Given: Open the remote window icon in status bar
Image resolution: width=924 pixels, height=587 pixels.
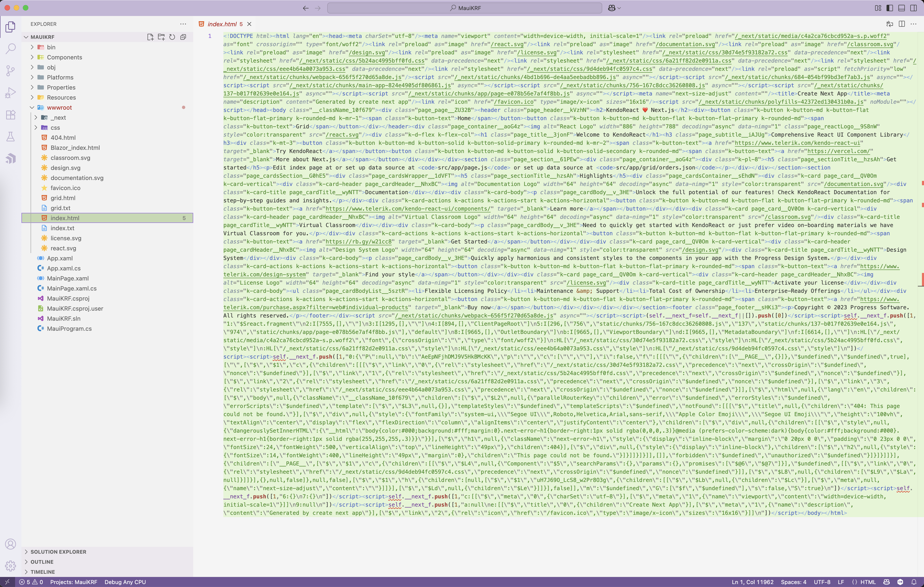Looking at the screenshot, I should [7, 582].
